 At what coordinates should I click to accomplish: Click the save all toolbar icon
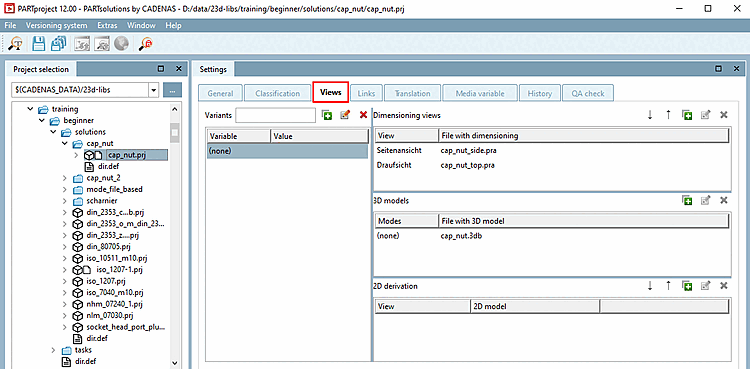coord(58,44)
